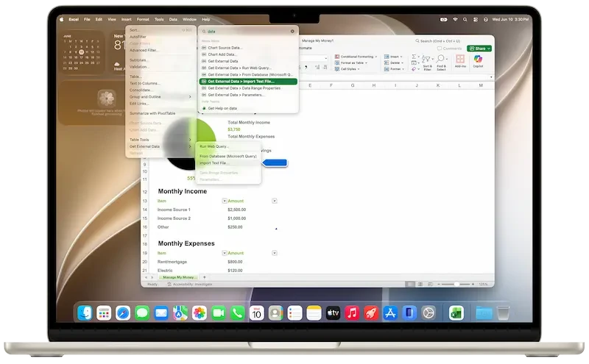Click the Copilot icon in the ribbon
589x364 pixels.
pos(478,59)
